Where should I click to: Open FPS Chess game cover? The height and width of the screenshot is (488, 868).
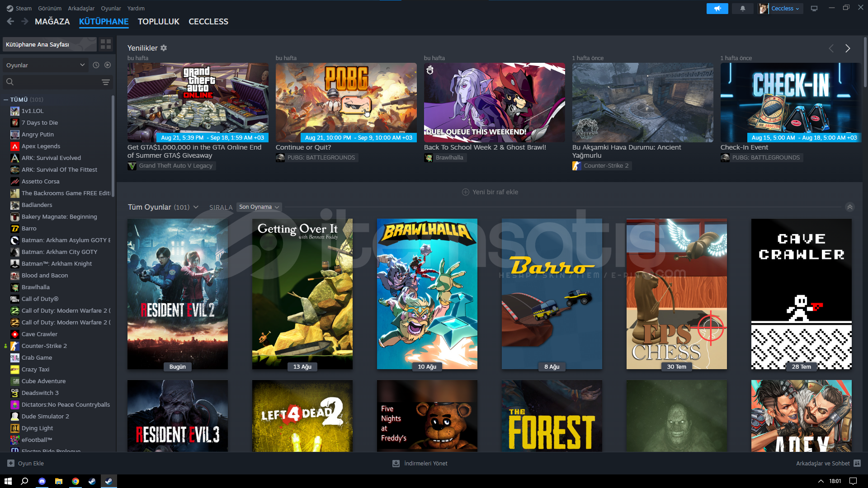click(x=677, y=294)
